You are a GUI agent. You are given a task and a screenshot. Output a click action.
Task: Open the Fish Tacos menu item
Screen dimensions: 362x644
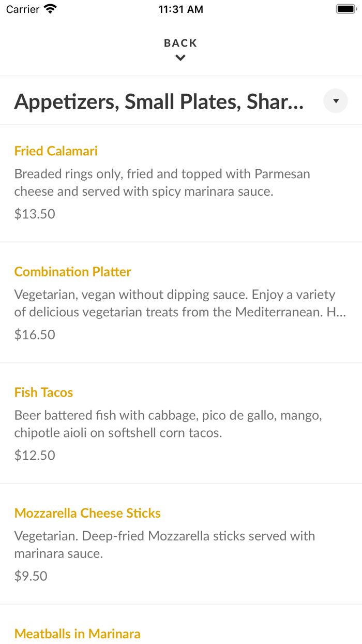pyautogui.click(x=43, y=392)
